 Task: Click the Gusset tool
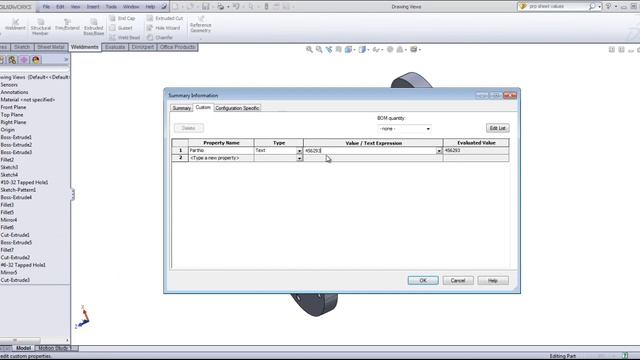click(x=121, y=28)
